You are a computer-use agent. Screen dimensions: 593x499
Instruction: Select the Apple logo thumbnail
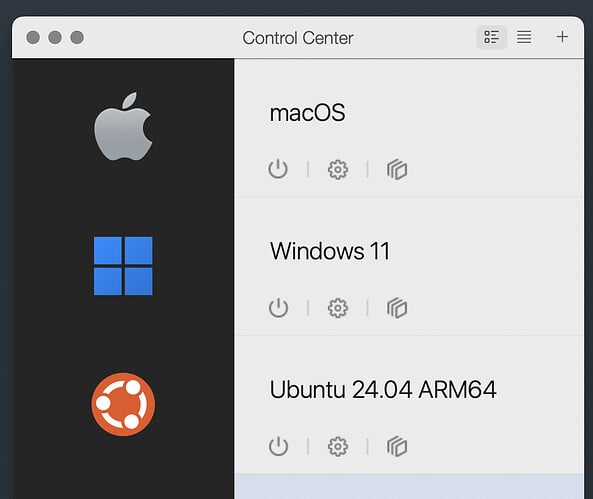[123, 126]
